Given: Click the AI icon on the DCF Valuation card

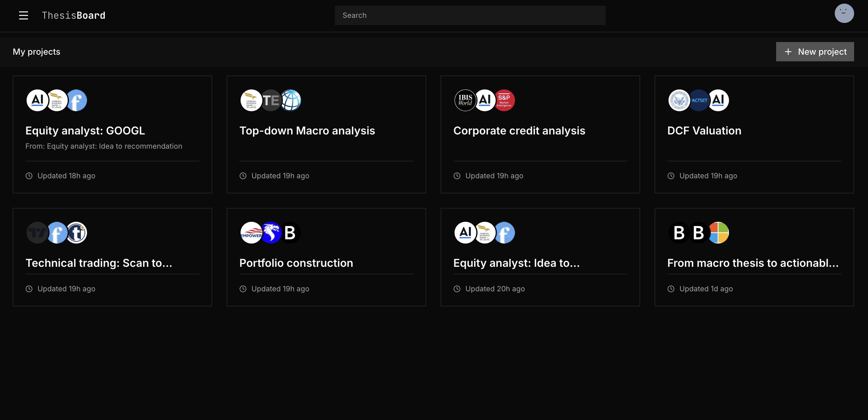Looking at the screenshot, I should pyautogui.click(x=719, y=100).
